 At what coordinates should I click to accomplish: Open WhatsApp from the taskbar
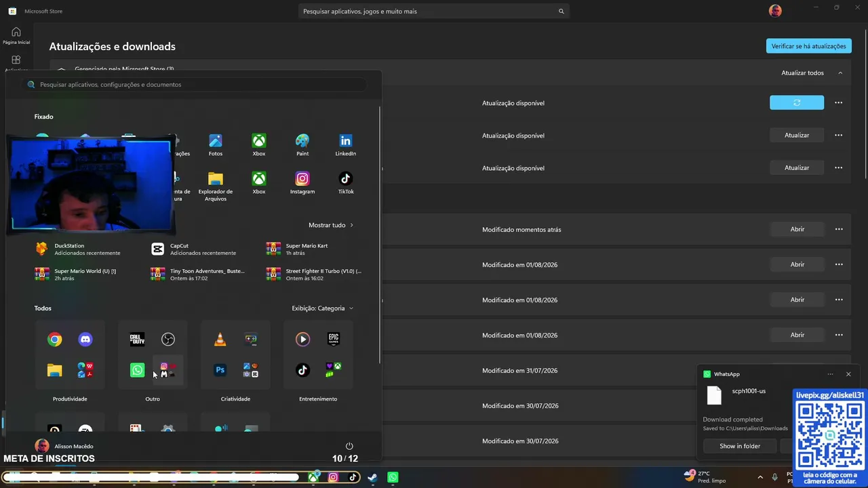[x=393, y=477]
